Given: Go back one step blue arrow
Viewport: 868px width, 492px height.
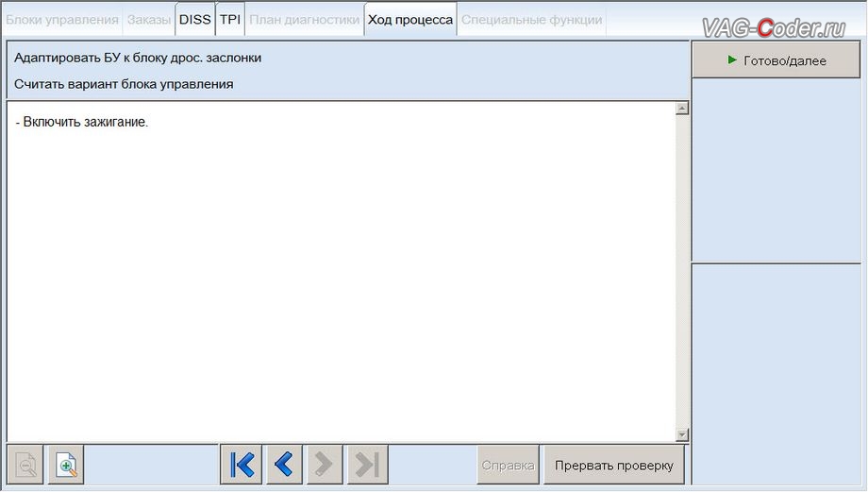Looking at the screenshot, I should tap(283, 465).
